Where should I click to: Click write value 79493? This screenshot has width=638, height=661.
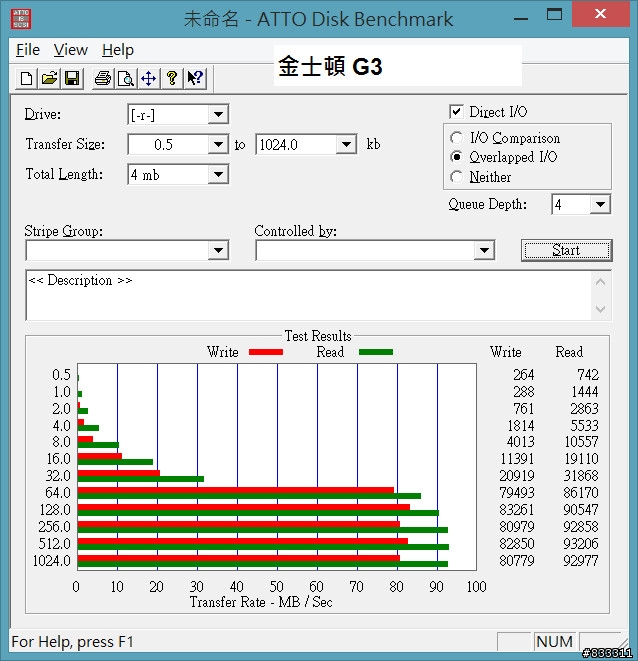pyautogui.click(x=517, y=493)
